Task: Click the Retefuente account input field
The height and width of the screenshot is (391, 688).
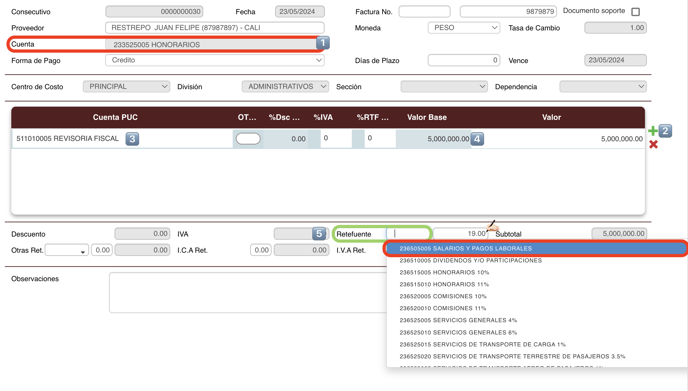Action: point(408,234)
